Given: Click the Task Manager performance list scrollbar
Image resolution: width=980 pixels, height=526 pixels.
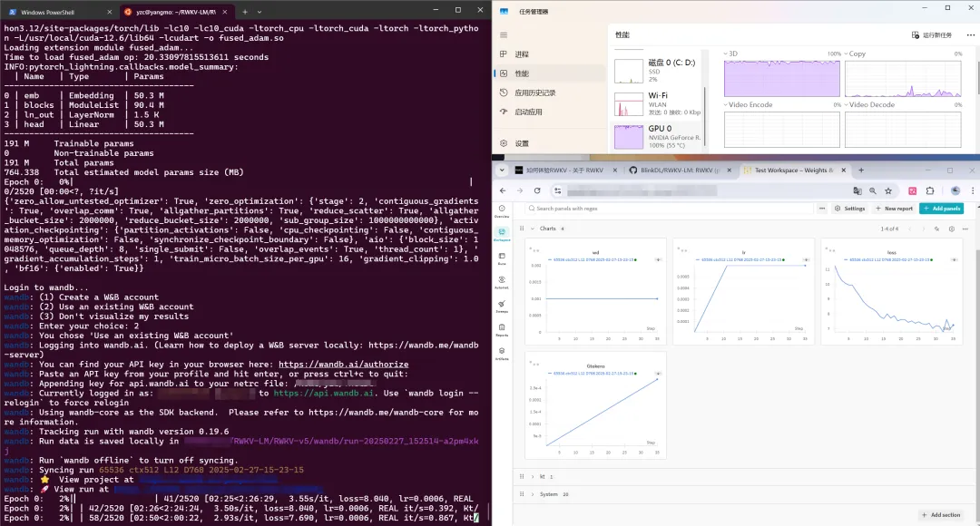Looking at the screenshot, I should click(x=706, y=115).
